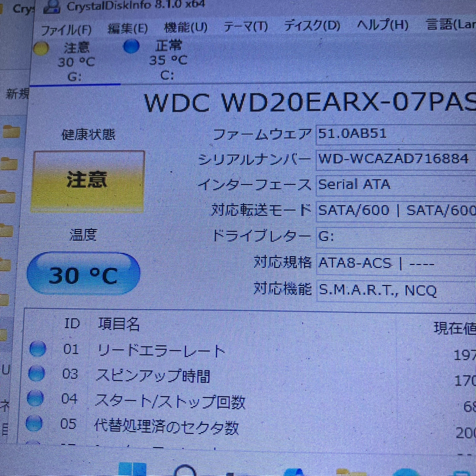This screenshot has height=476, width=476.
Task: Click the status dot for attribute 03
Action: (x=36, y=374)
